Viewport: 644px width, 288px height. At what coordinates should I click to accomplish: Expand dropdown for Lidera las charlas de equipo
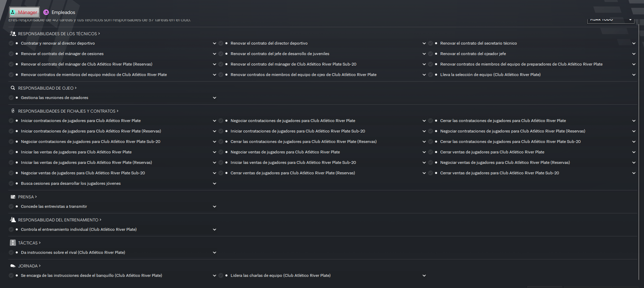click(424, 275)
